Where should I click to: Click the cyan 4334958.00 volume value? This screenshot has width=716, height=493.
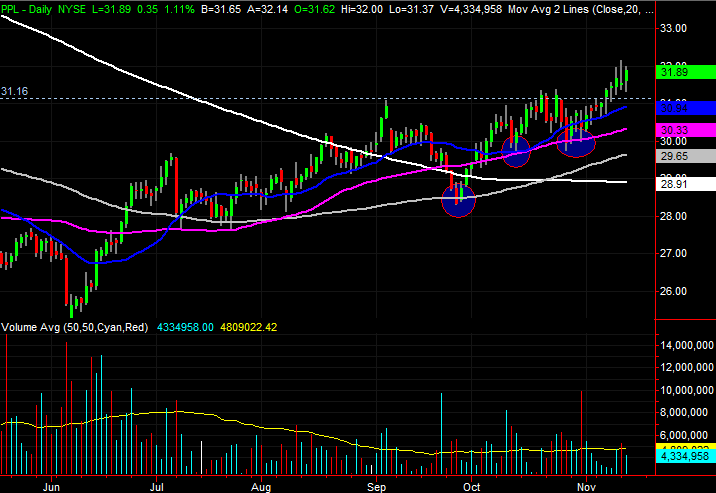coord(185,327)
